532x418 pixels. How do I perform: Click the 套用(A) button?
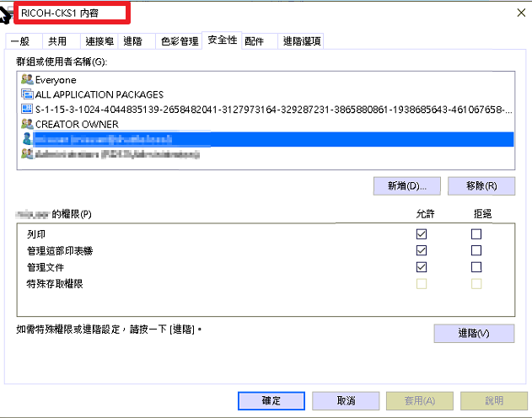pyautogui.click(x=420, y=400)
